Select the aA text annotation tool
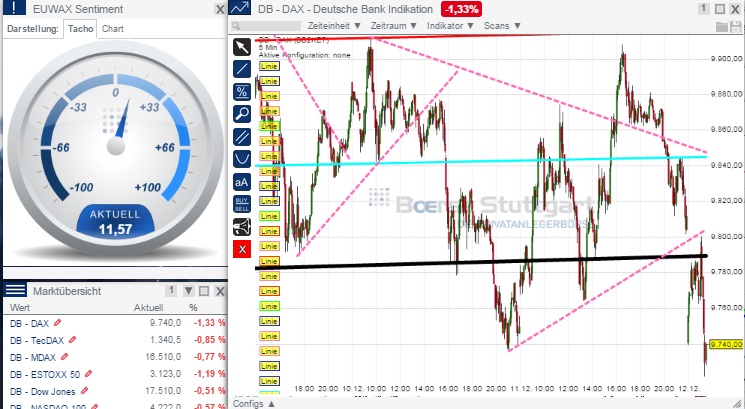 pyautogui.click(x=242, y=182)
